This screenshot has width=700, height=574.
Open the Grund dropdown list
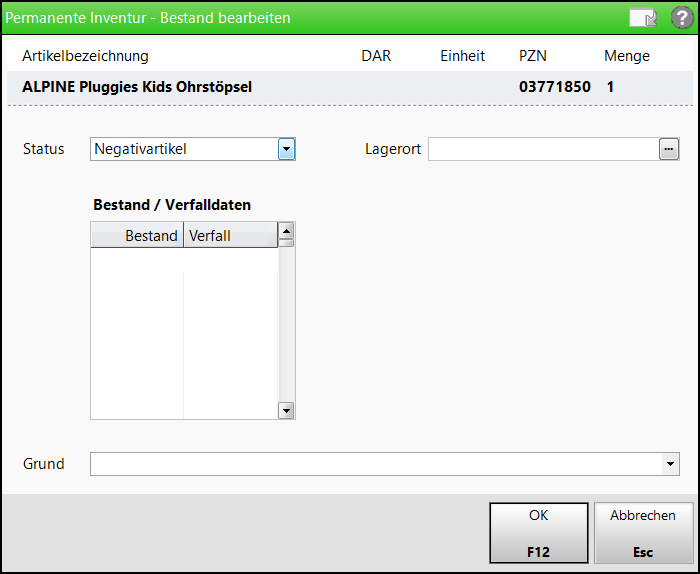(x=670, y=464)
